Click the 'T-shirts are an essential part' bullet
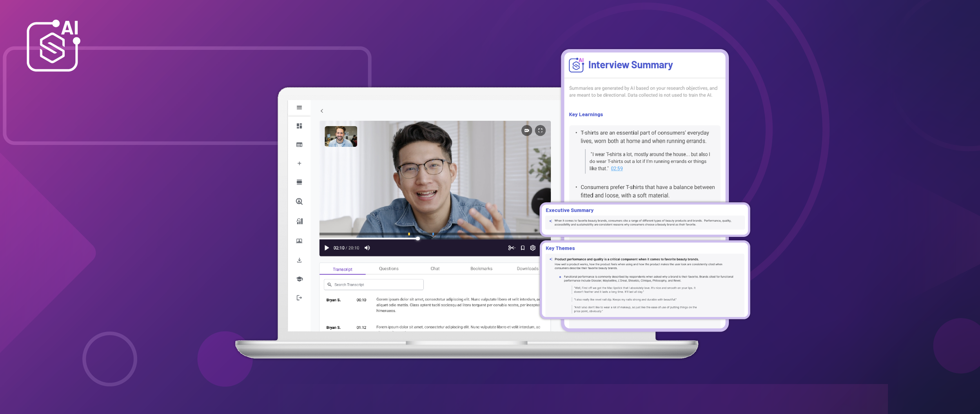This screenshot has width=980, height=414. click(x=645, y=137)
